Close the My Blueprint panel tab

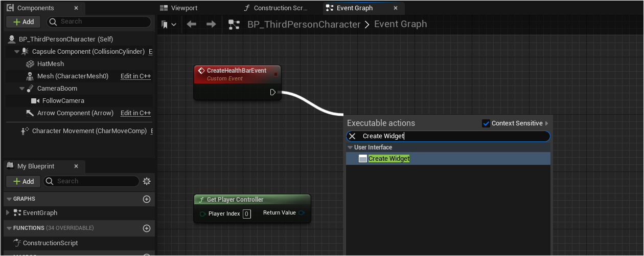click(x=76, y=166)
